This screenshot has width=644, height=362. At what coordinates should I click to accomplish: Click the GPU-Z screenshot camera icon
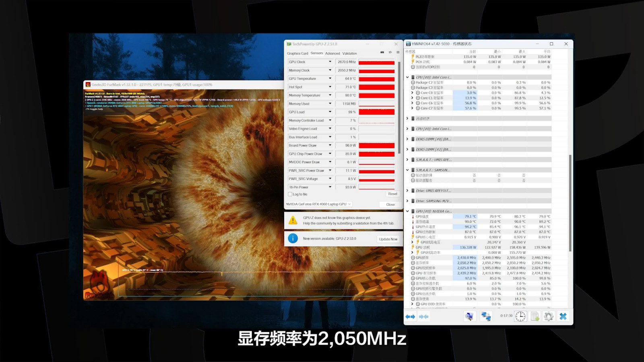(382, 52)
